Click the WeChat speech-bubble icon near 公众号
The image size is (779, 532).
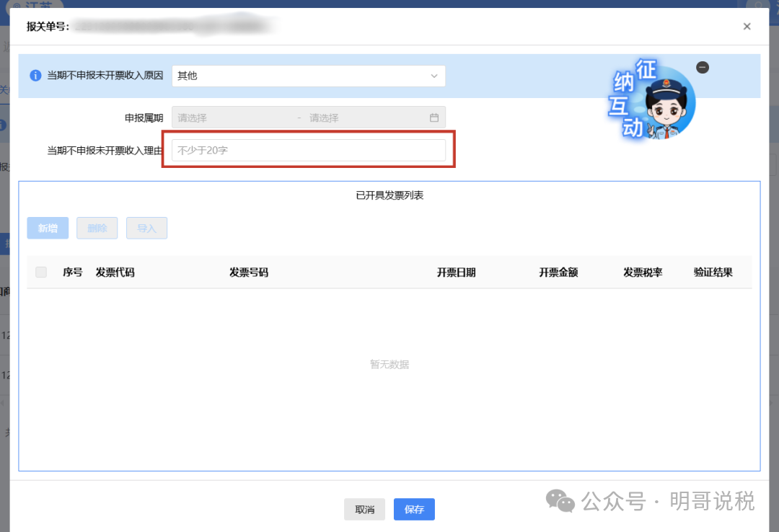(x=560, y=500)
